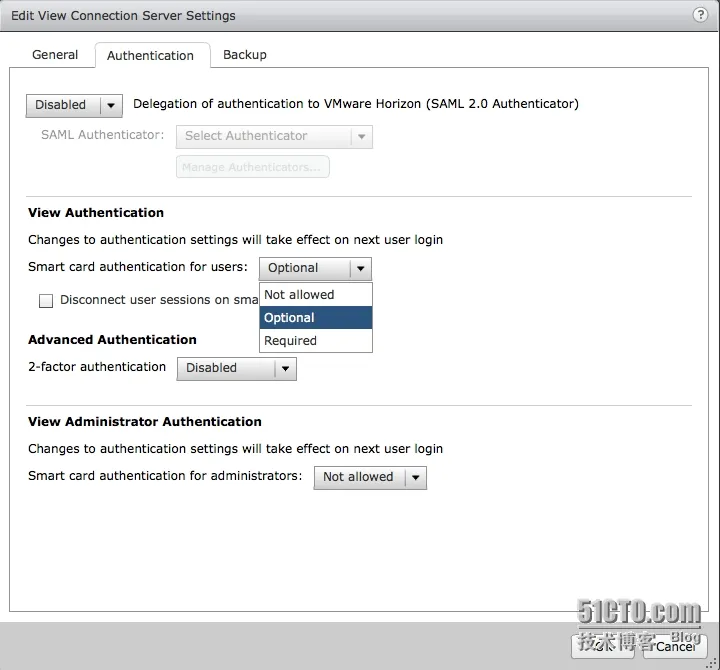Open the 2-factor authentication dropdown

pyautogui.click(x=236, y=368)
